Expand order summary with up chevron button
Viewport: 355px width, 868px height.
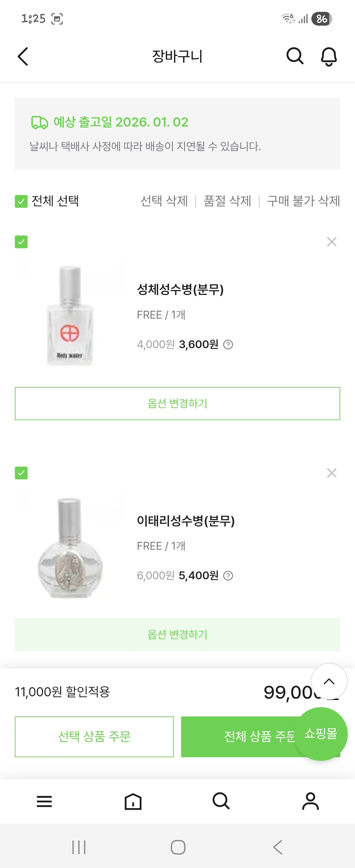tap(329, 681)
